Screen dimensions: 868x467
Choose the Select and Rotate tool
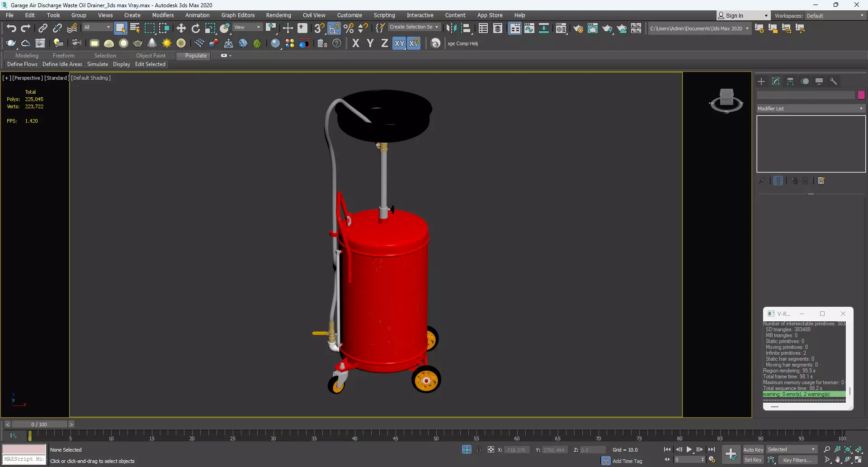(195, 29)
